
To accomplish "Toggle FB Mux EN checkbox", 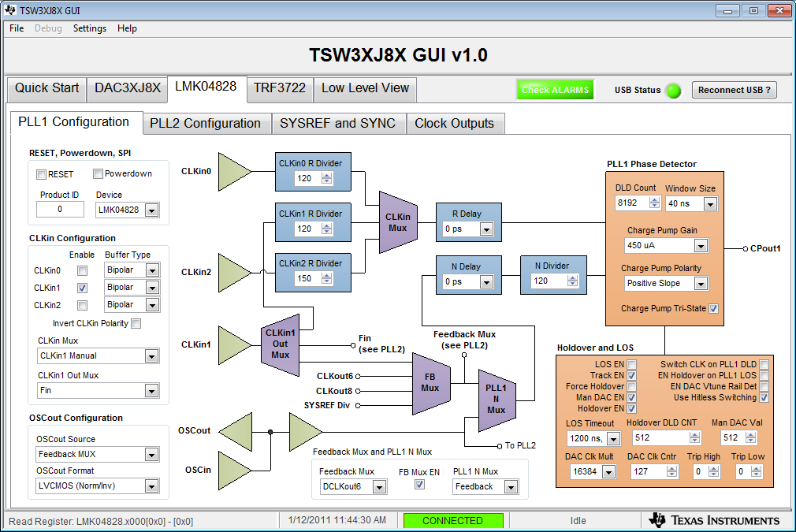I will pos(420,485).
